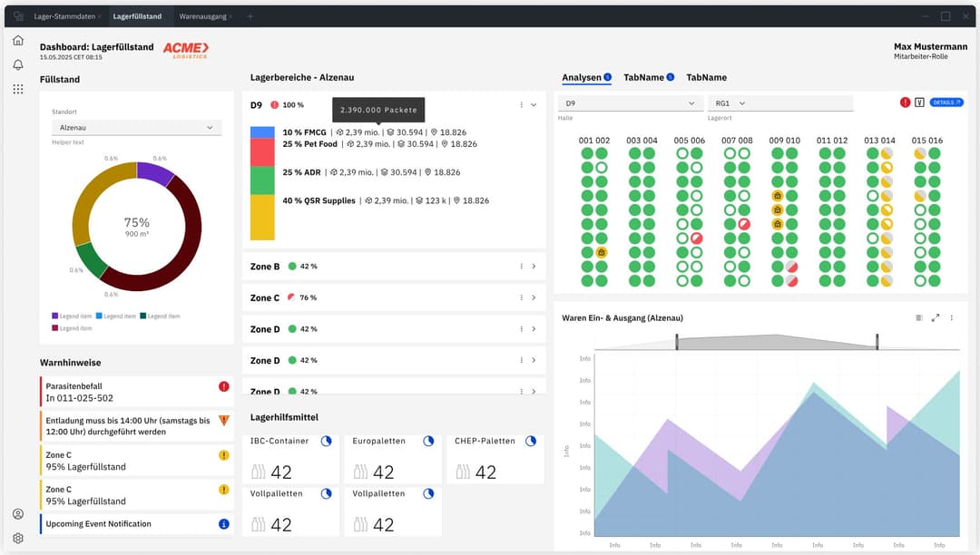Expand the Zone B row chevron
Image resolution: width=980 pixels, height=555 pixels.
click(535, 266)
